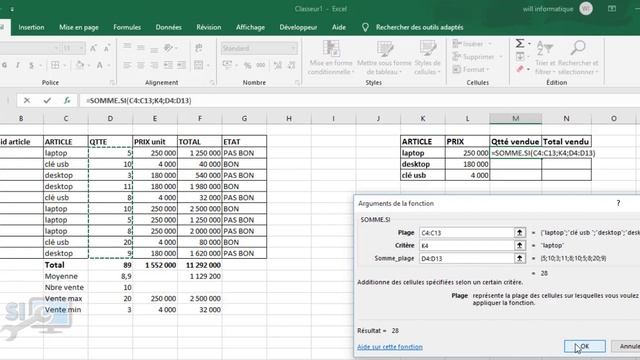Switch to the Données tab
Screen dimensions: 640x360
pyautogui.click(x=169, y=27)
